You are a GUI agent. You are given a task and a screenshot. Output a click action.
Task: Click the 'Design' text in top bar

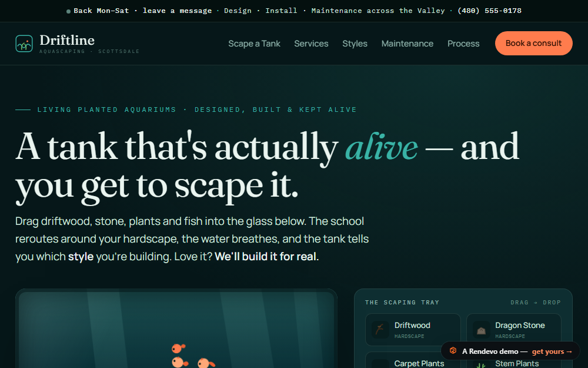238,11
